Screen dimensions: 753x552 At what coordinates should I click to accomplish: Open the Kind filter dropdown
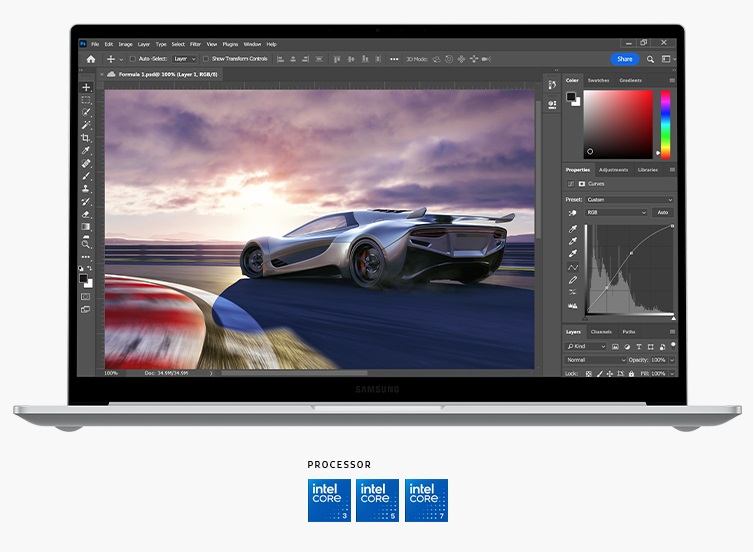pyautogui.click(x=586, y=346)
